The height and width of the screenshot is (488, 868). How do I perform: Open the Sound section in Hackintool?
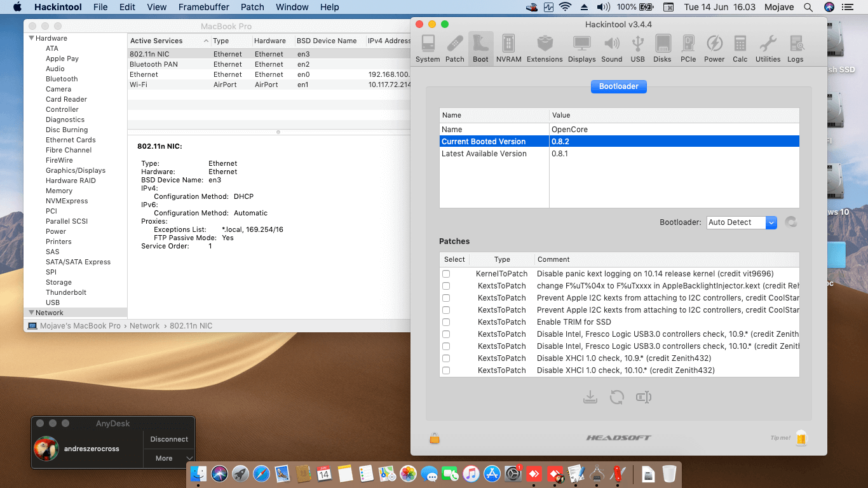612,48
